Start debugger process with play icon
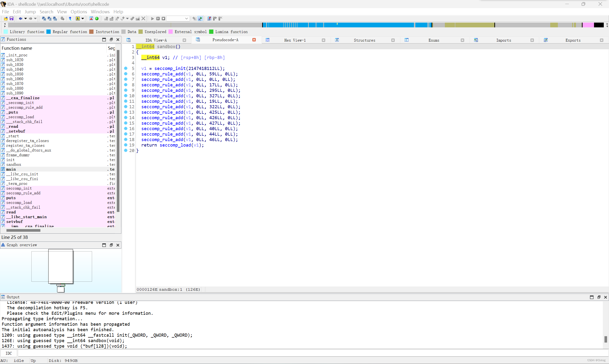This screenshot has width=609, height=364. click(152, 19)
